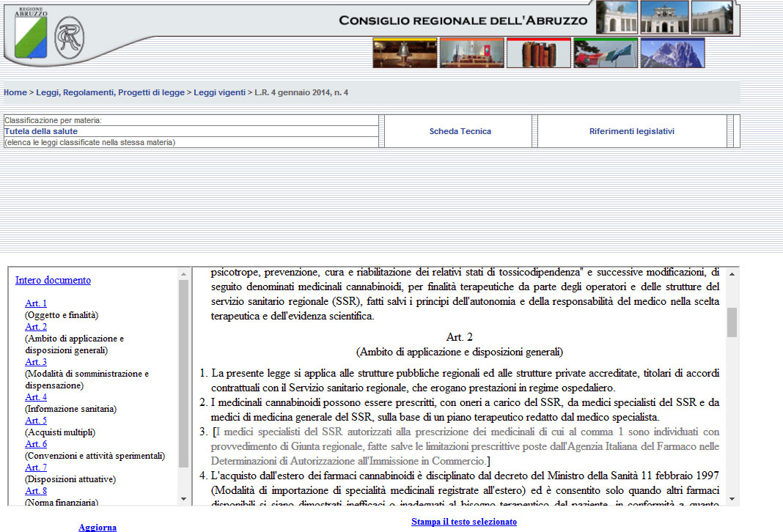Click the mountain image in header

coord(672,53)
